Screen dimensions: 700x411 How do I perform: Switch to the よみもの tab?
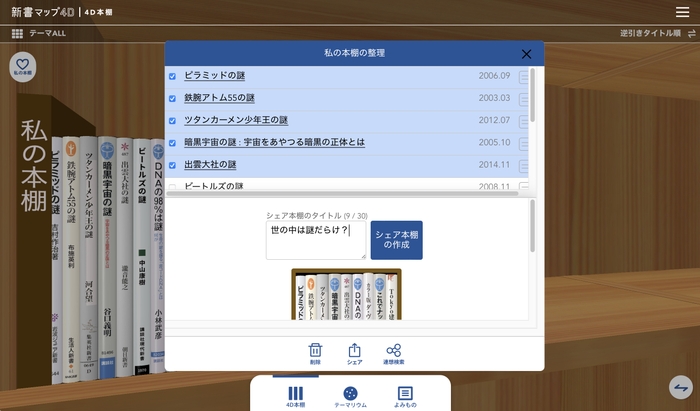404,397
